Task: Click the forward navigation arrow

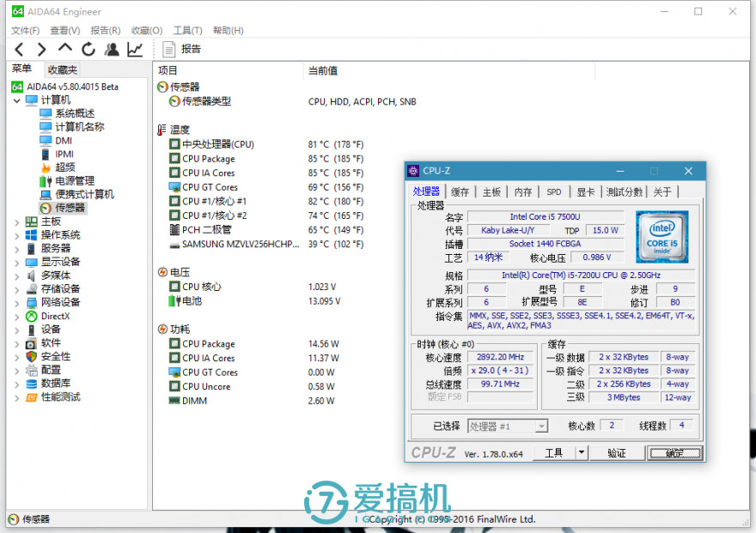Action: coord(41,49)
